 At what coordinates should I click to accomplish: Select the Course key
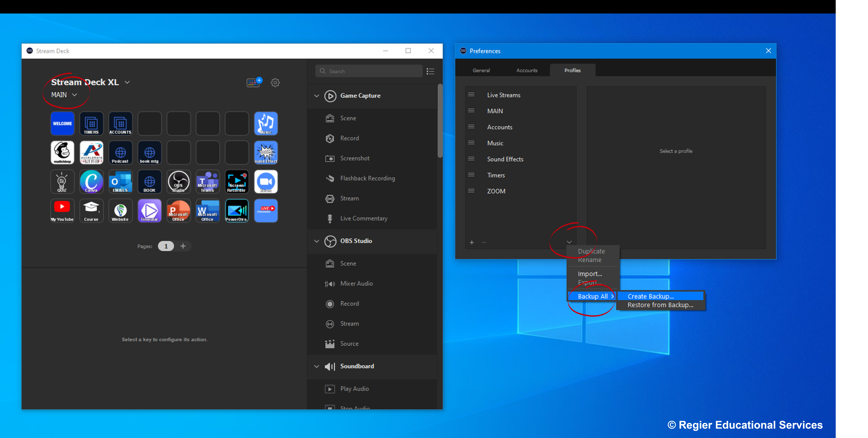point(91,211)
